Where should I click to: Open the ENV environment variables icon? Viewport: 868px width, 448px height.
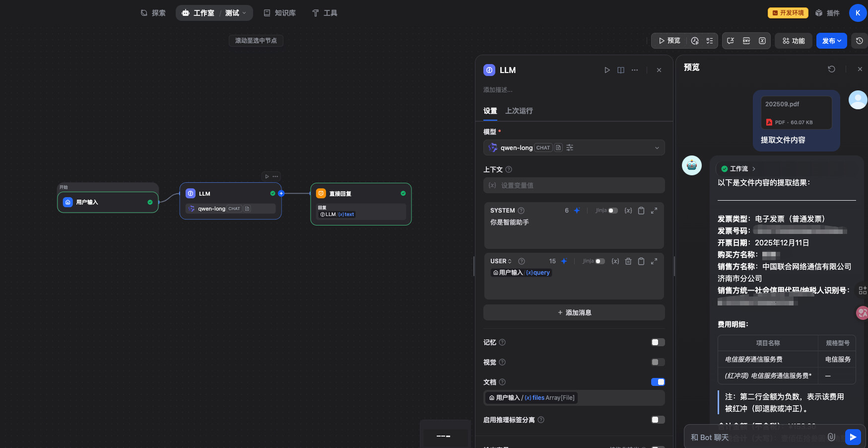pyautogui.click(x=746, y=41)
